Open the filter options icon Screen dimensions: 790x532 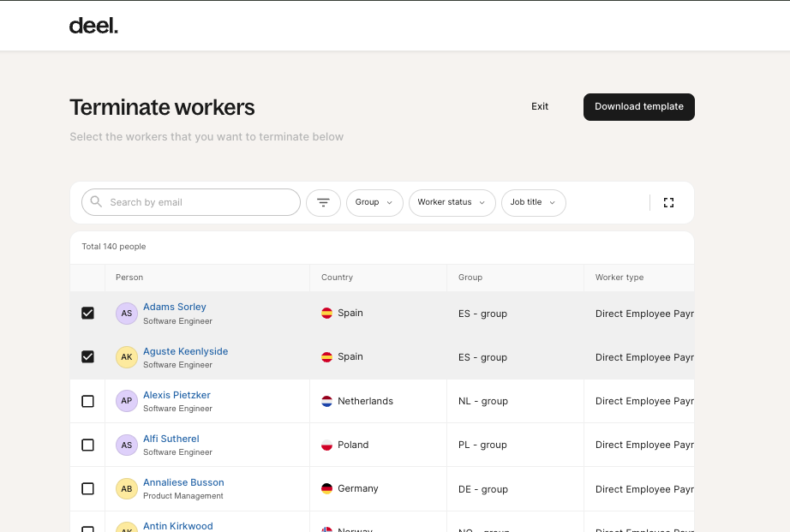pos(323,203)
